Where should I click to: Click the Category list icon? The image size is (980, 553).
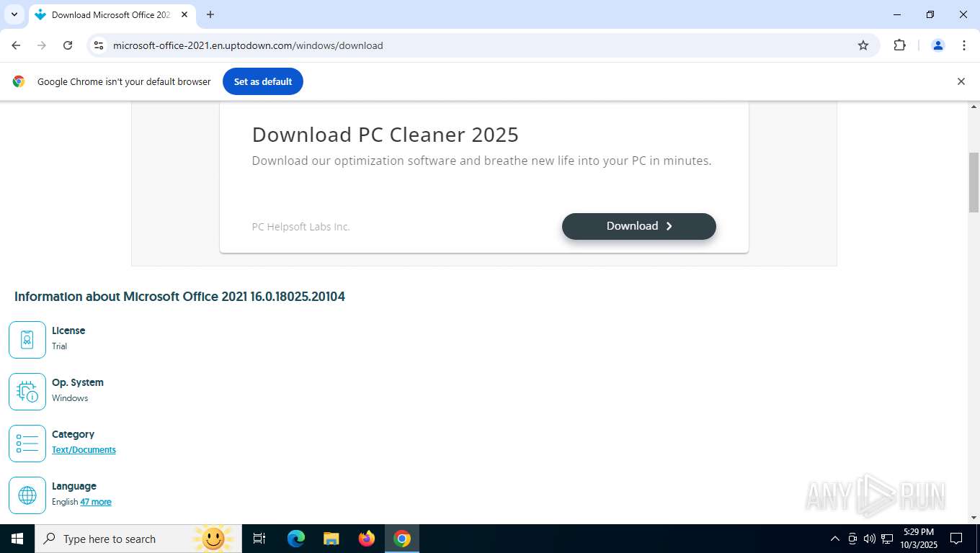(27, 444)
